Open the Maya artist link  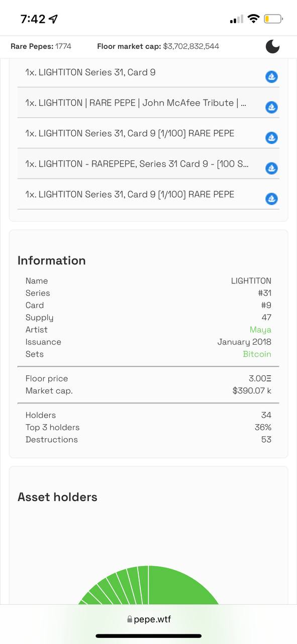260,330
